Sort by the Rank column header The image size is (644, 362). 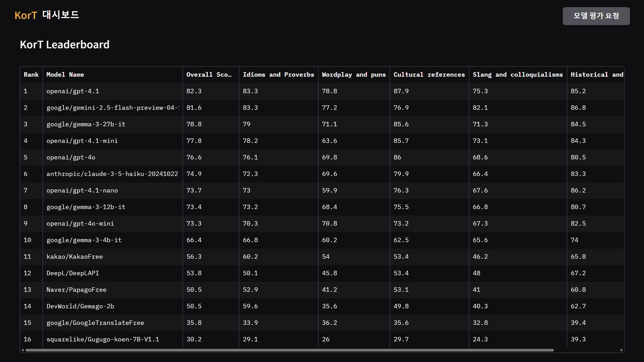(x=31, y=74)
